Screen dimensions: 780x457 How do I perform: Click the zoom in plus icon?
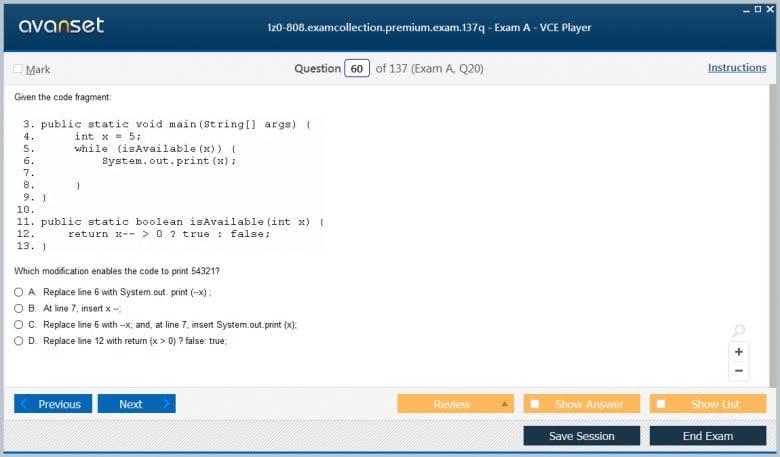(x=739, y=352)
